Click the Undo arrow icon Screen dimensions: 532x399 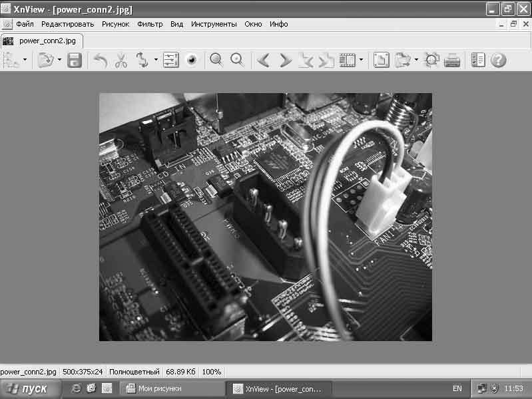[x=100, y=61]
